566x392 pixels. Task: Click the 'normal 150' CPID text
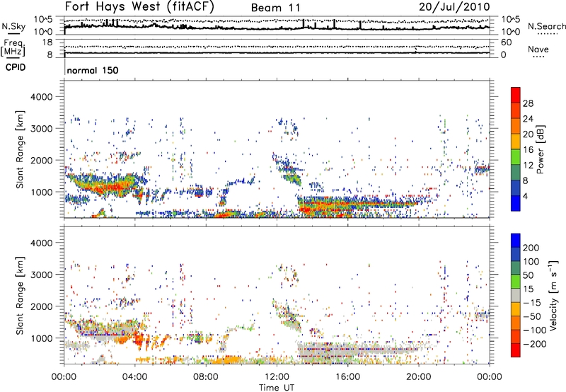pos(93,70)
